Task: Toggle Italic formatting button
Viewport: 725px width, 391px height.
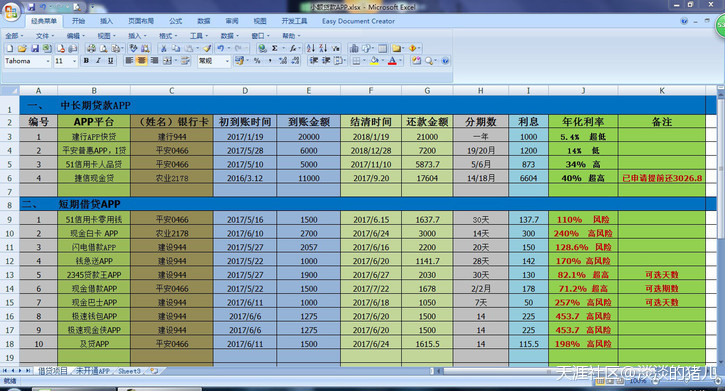Action: pyautogui.click(x=98, y=61)
